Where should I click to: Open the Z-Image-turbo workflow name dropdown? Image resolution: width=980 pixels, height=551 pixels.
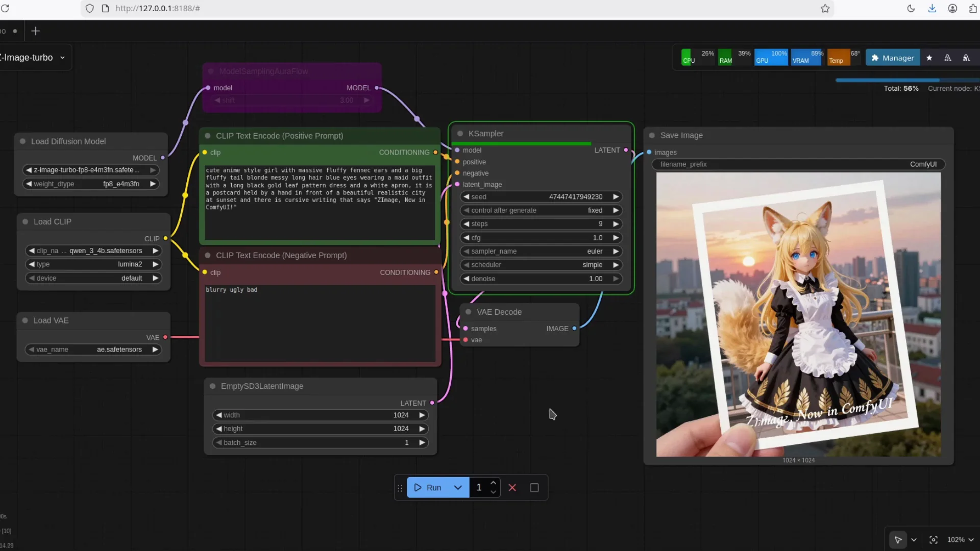[x=62, y=57]
